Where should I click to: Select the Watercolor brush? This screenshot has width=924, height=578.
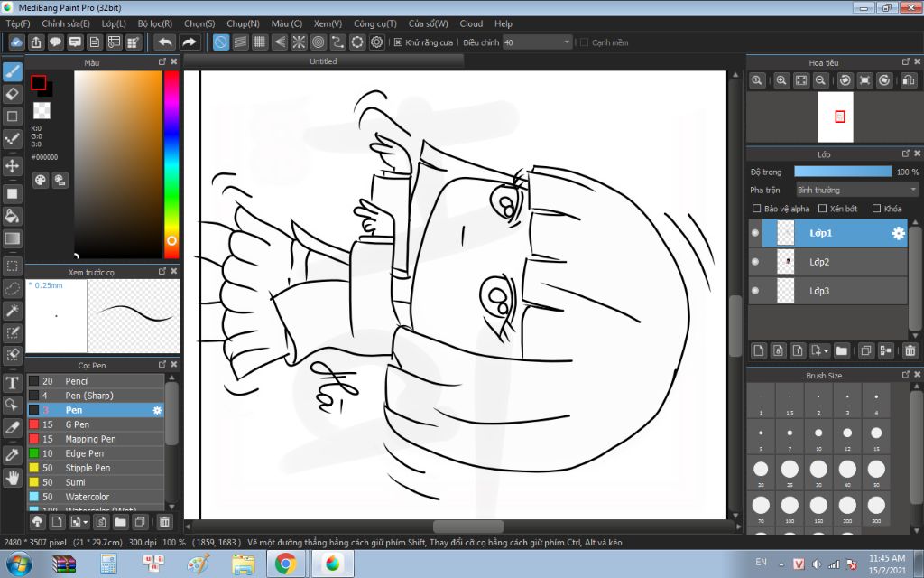click(96, 498)
